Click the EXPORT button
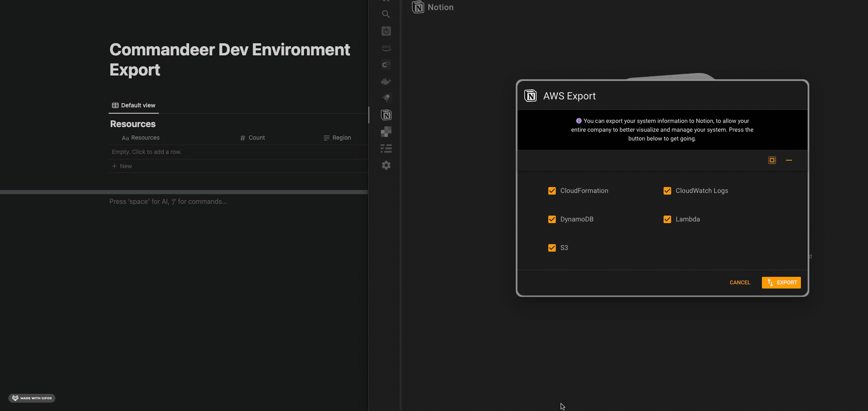Viewport: 868px width, 411px height. [x=781, y=282]
